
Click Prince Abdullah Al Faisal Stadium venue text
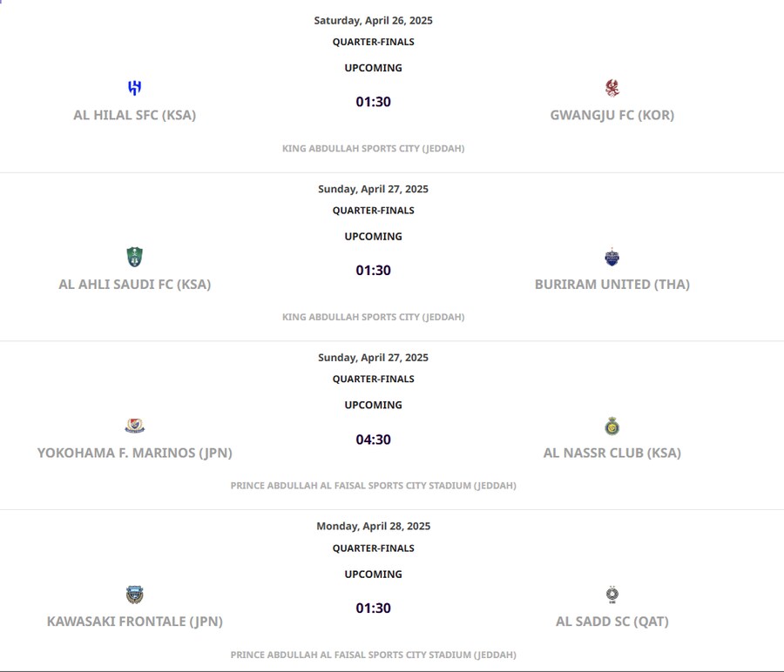(x=373, y=485)
